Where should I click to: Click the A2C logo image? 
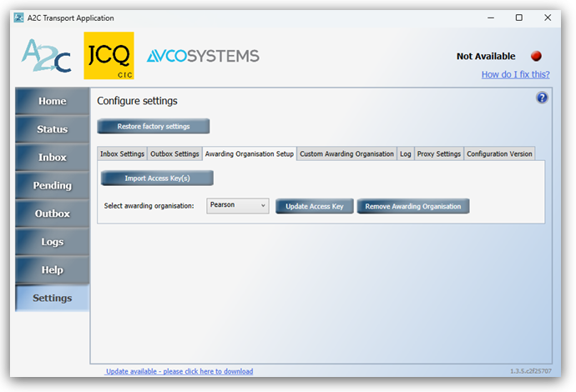coord(47,55)
